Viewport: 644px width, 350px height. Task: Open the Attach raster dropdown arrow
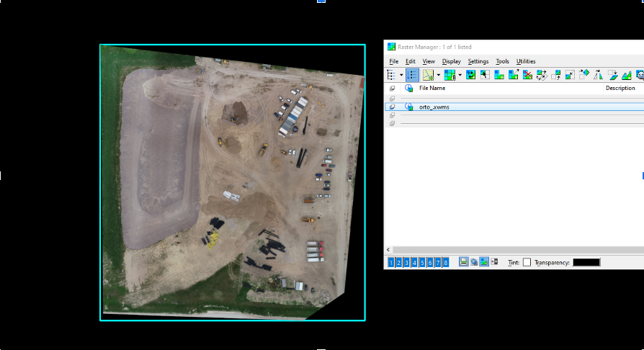point(439,75)
